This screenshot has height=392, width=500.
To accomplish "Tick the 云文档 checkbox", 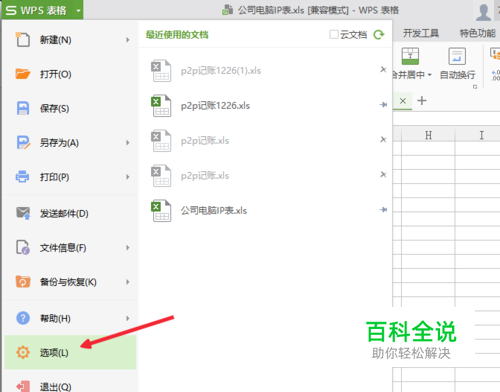I will click(334, 34).
